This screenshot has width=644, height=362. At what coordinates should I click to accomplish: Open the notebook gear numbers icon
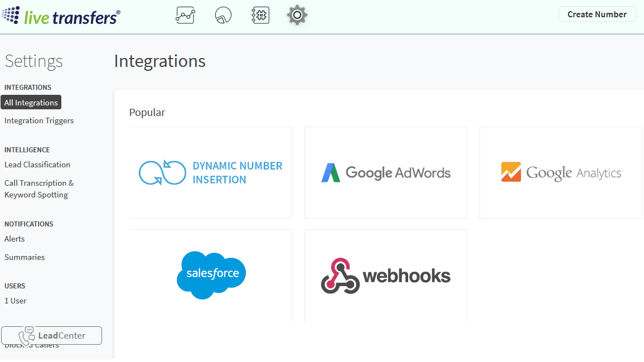point(260,15)
